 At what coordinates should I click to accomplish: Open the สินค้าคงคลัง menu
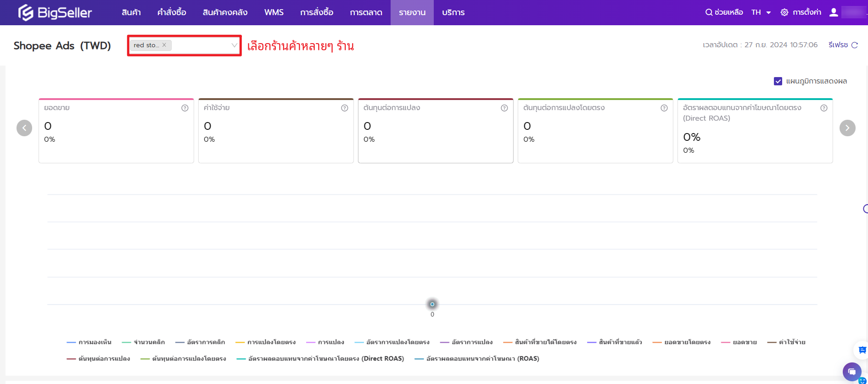[x=225, y=12]
